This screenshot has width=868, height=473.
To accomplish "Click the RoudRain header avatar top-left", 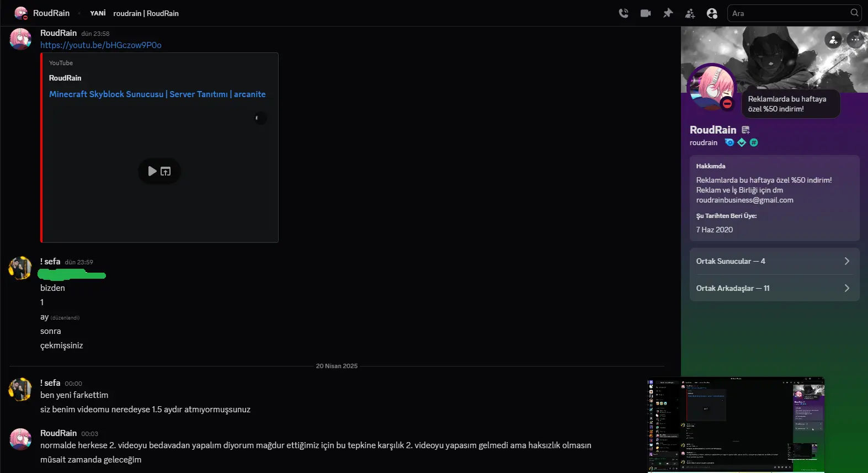I will coord(21,13).
